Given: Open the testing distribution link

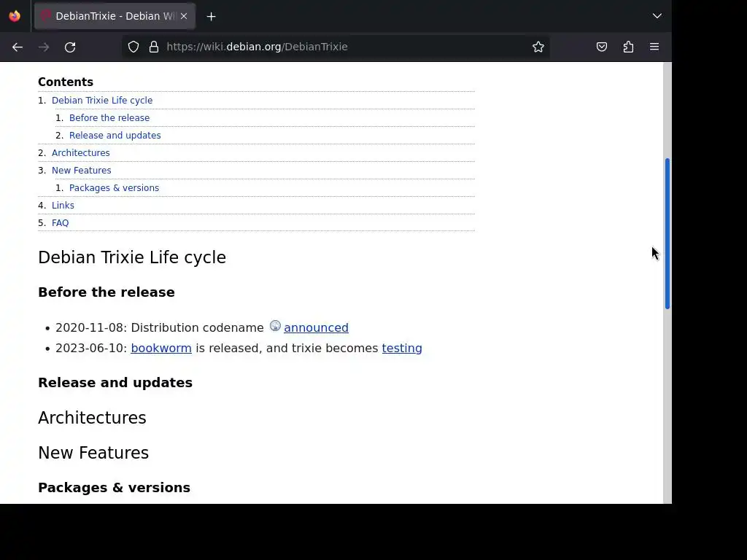Looking at the screenshot, I should point(402,348).
